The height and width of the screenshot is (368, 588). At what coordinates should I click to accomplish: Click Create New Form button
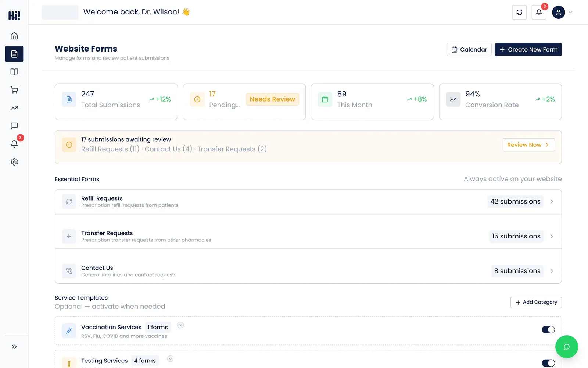point(528,50)
